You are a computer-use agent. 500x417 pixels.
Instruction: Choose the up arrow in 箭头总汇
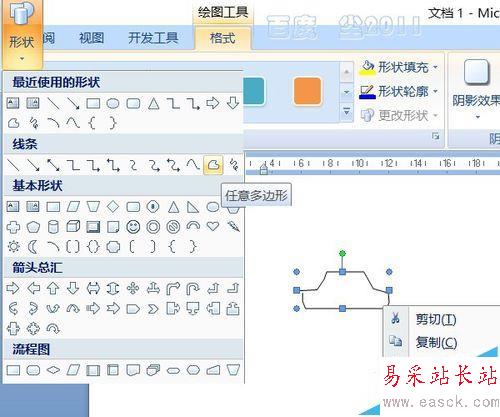53,288
